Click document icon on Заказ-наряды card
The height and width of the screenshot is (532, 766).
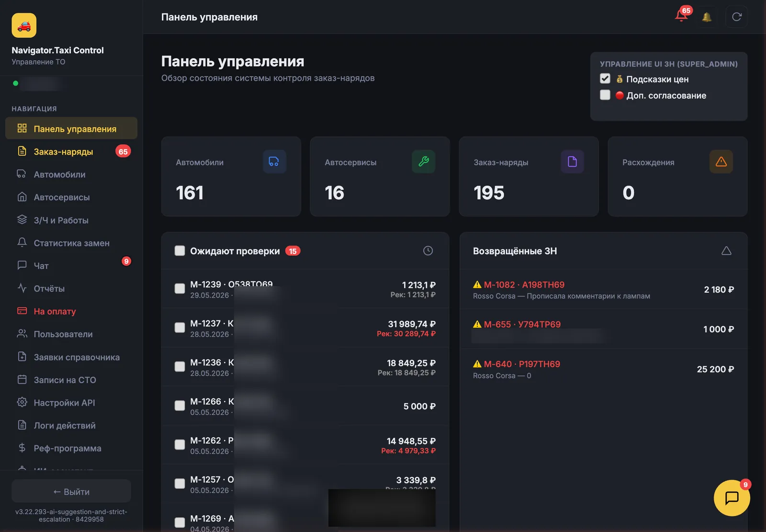(x=572, y=162)
